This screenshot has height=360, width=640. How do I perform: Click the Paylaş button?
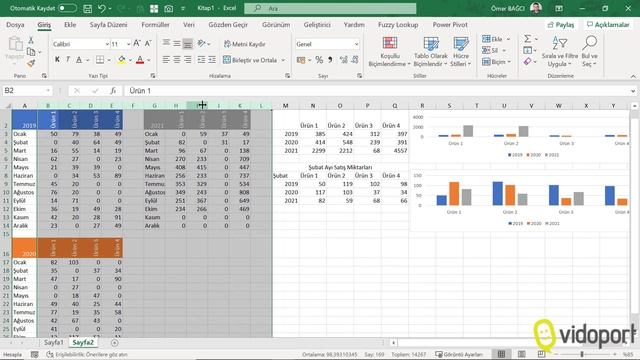point(561,25)
